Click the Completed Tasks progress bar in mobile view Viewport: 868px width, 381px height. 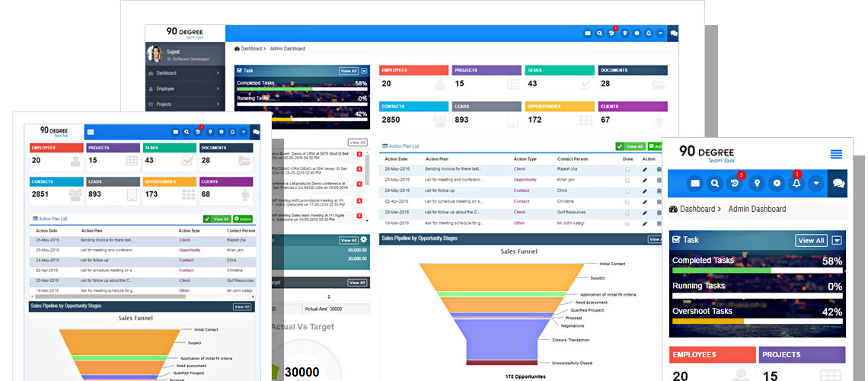[x=758, y=271]
